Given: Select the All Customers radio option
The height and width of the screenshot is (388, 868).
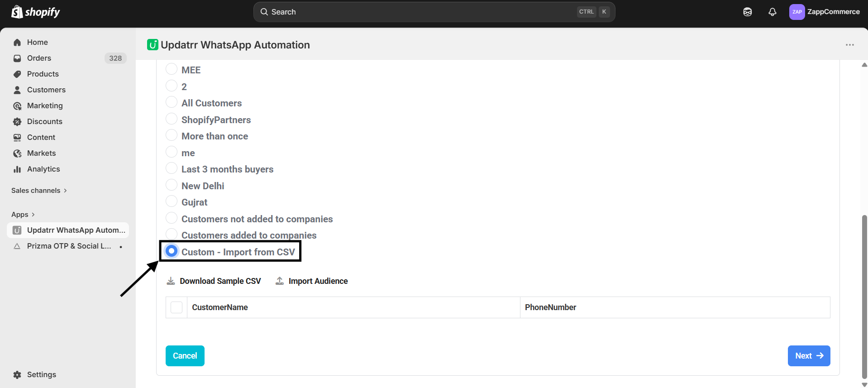Looking at the screenshot, I should 172,103.
